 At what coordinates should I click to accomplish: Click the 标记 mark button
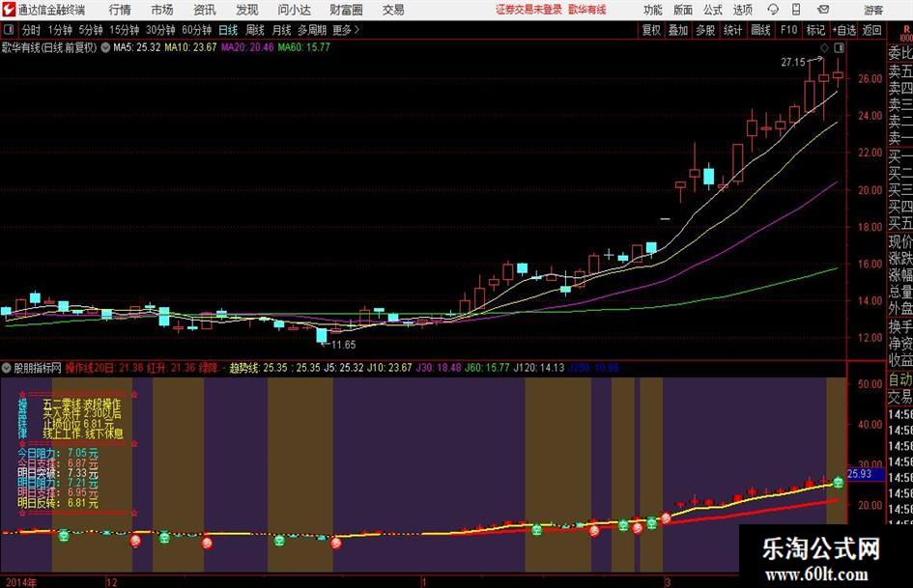pos(815,30)
